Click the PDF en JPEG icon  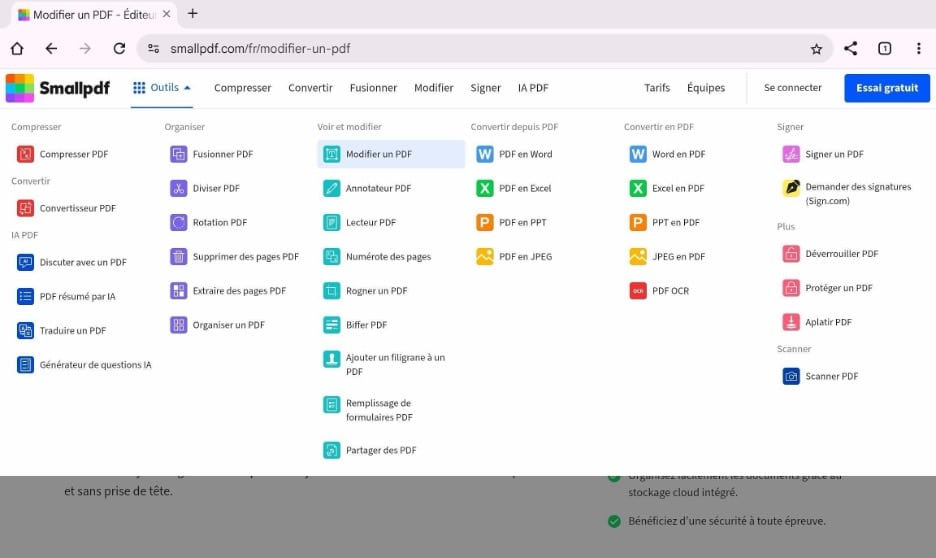(485, 257)
